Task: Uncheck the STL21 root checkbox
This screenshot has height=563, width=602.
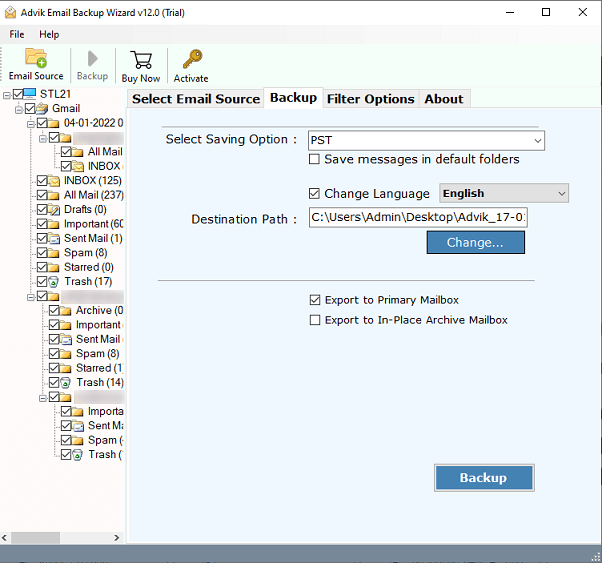Action: [x=18, y=94]
